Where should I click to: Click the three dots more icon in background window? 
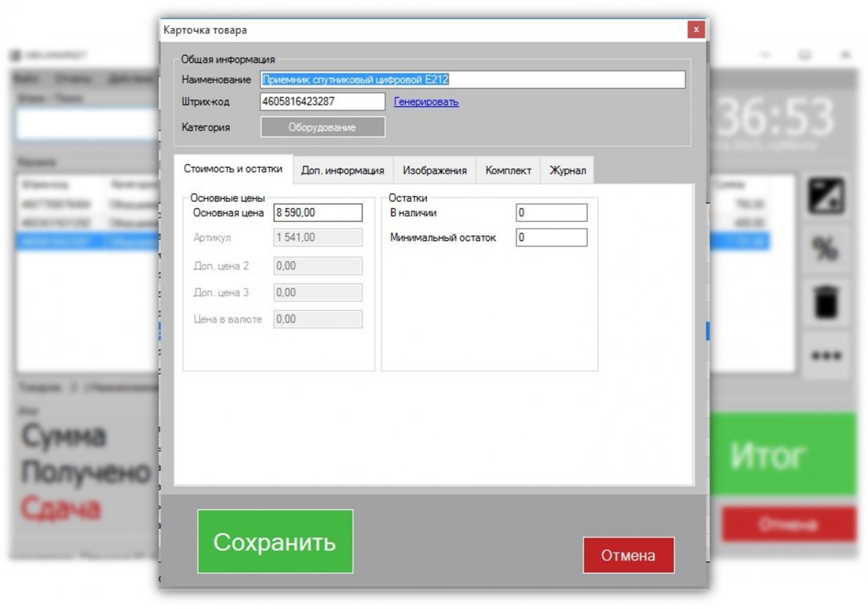(826, 356)
